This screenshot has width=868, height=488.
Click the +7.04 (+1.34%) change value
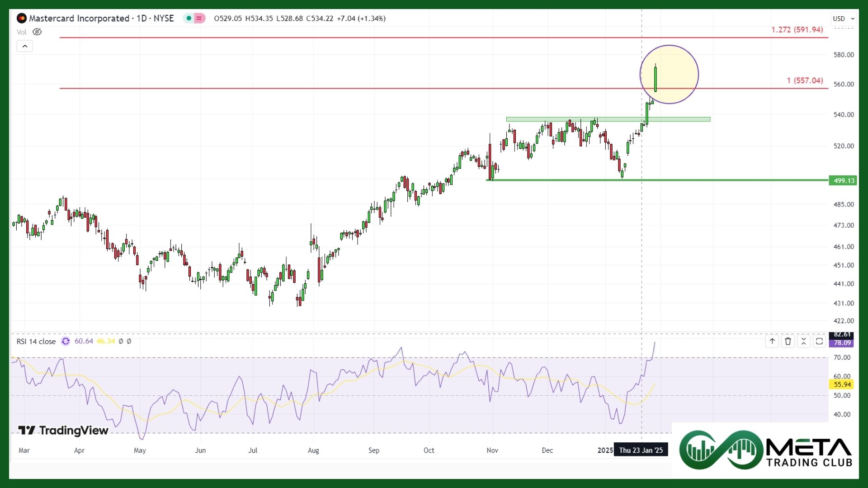pos(361,19)
